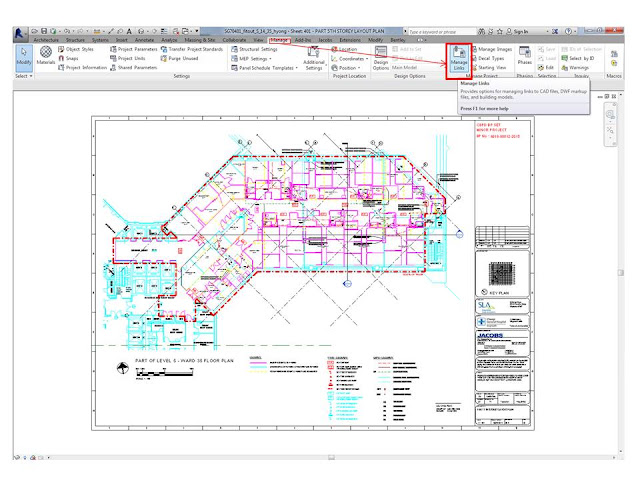Viewport: 640px width, 480px height.
Task: Open Design Options
Action: (x=381, y=58)
